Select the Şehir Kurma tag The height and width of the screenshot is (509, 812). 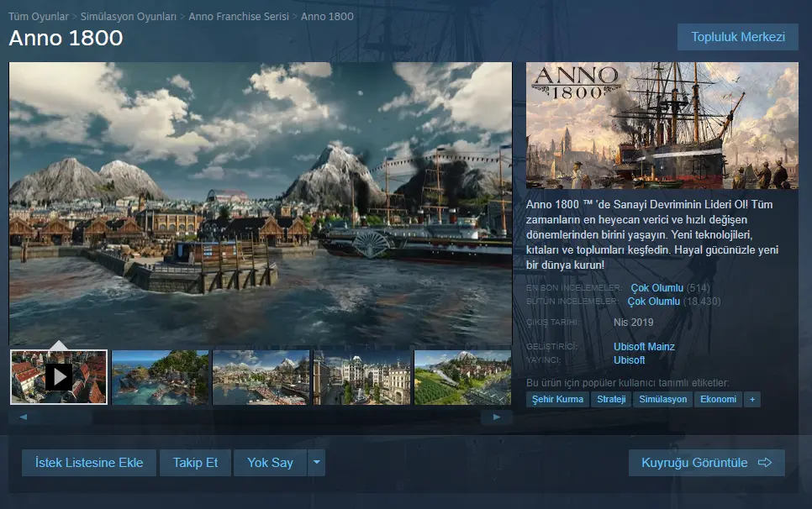[558, 399]
